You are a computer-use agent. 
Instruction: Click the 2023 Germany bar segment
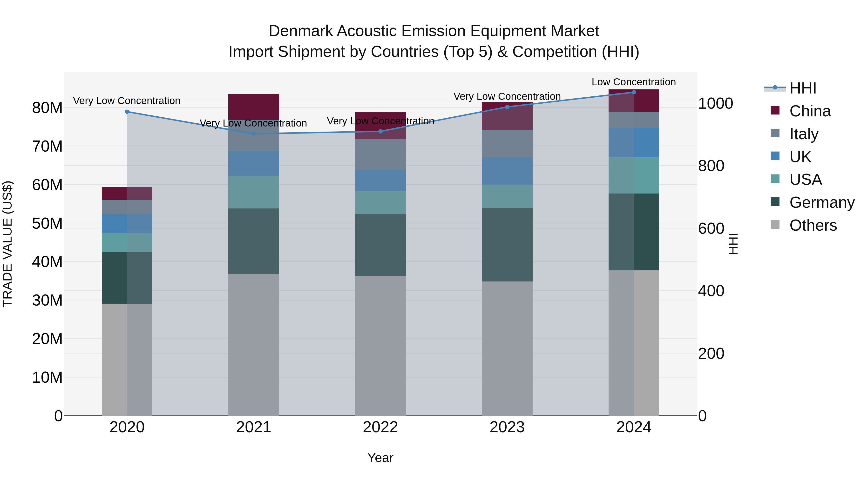(x=507, y=245)
